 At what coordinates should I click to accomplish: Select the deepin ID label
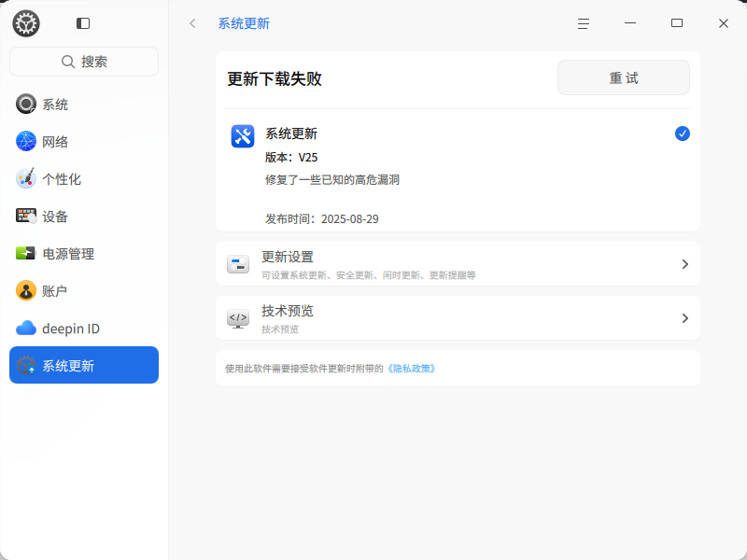71,329
